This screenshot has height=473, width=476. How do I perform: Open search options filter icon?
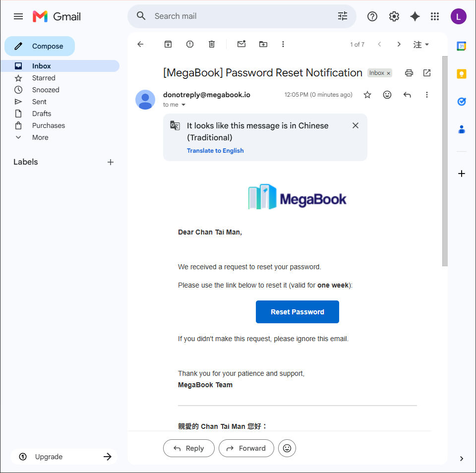tap(343, 16)
